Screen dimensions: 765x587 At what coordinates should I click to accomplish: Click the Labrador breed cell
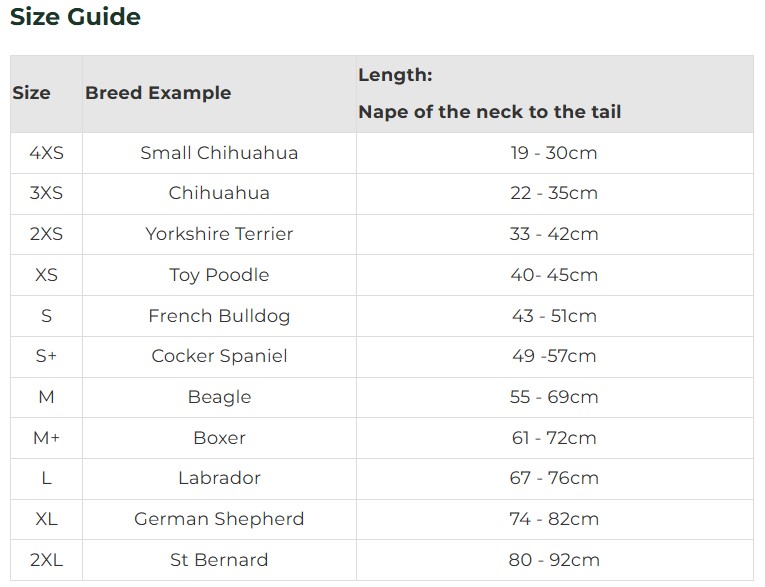click(219, 478)
